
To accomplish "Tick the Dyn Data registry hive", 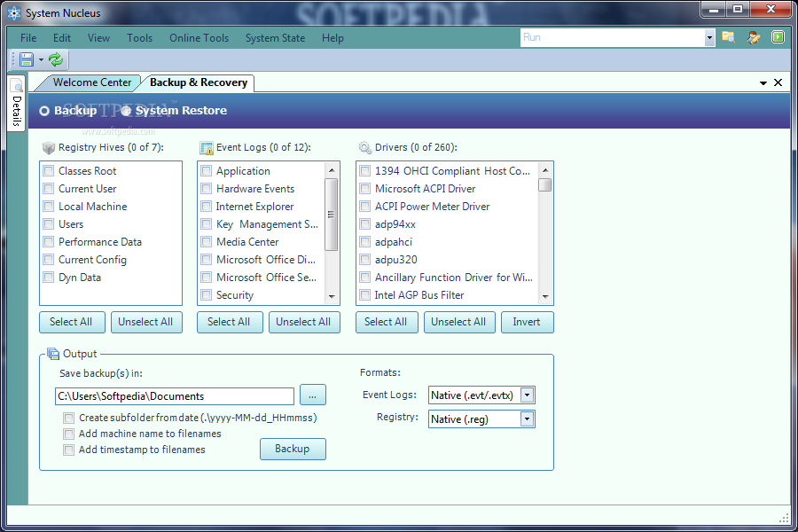I will [49, 277].
